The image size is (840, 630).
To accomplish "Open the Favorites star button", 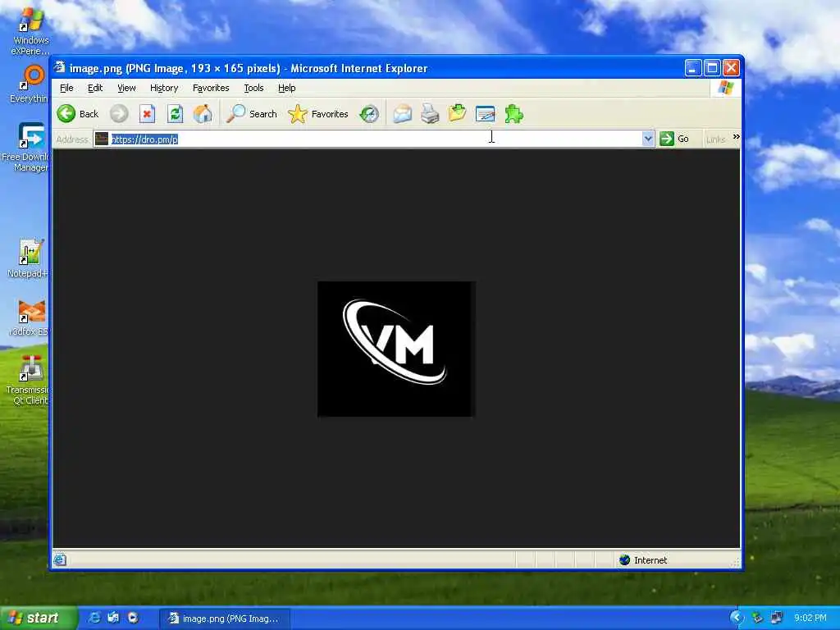I will pyautogui.click(x=318, y=113).
